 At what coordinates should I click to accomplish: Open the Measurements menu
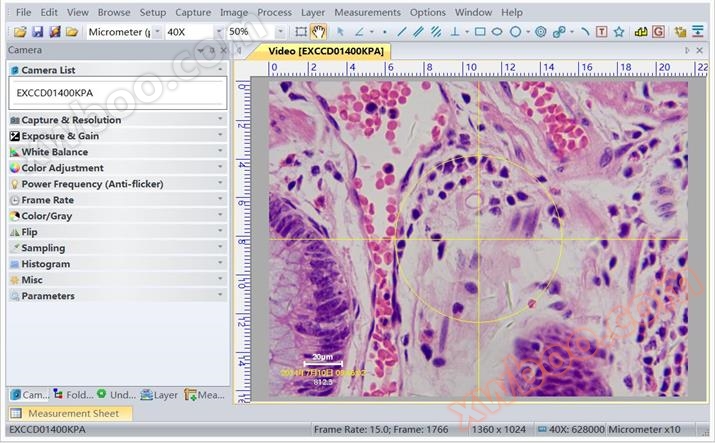point(366,12)
